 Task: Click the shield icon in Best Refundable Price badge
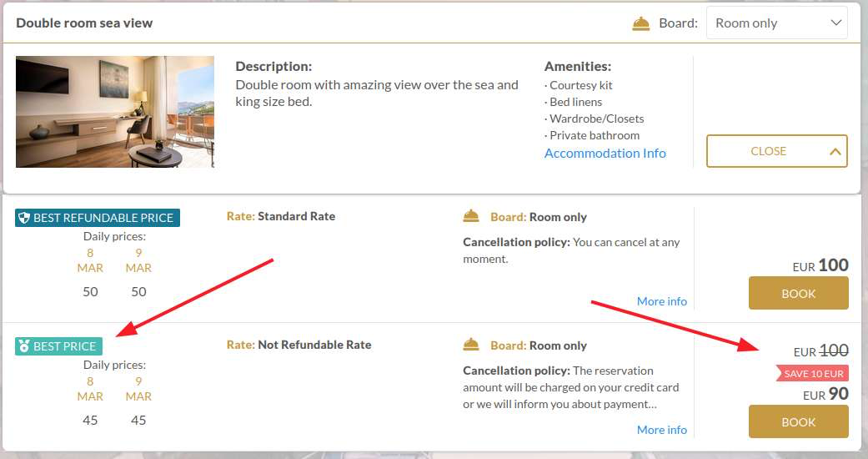tap(24, 218)
